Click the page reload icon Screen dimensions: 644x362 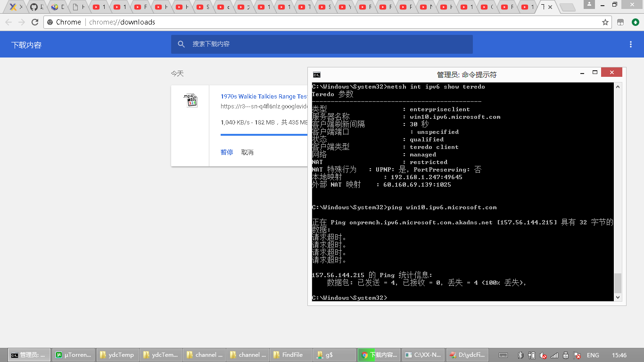coord(35,22)
